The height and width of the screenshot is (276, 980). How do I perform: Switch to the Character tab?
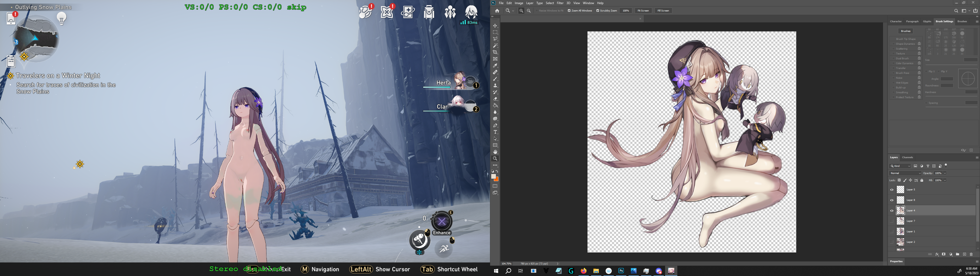point(896,21)
